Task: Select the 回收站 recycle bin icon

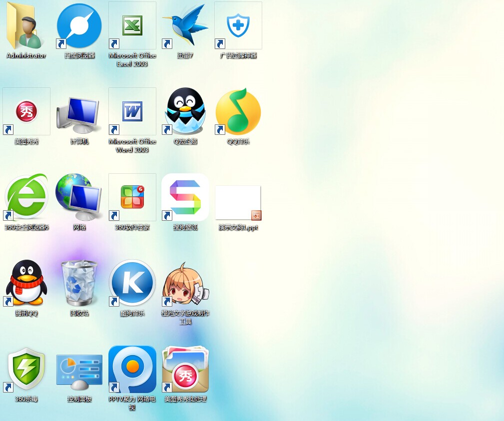Action: click(79, 283)
